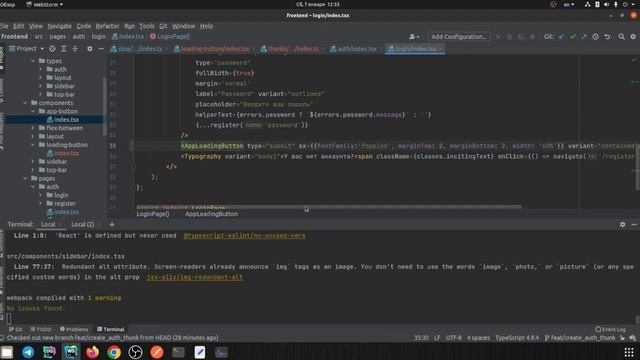Image resolution: width=640 pixels, height=360 pixels.
Task: Open the Event Log
Action: (610, 329)
